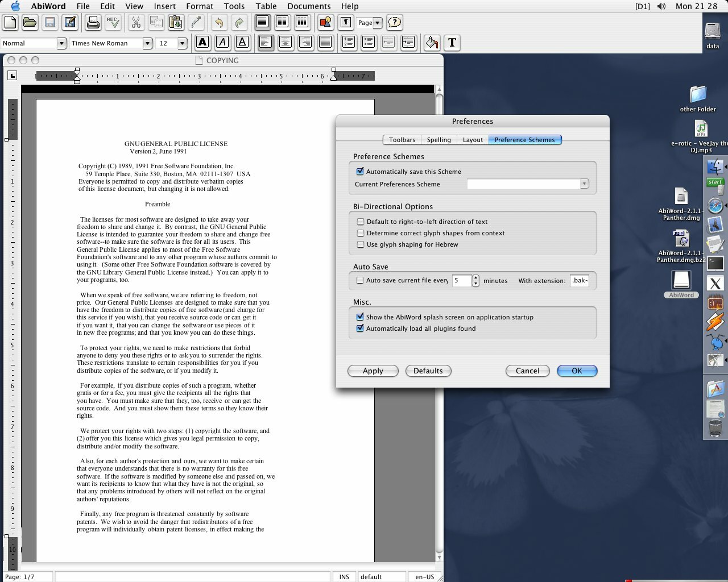Create a new document from the toolbar

10,23
